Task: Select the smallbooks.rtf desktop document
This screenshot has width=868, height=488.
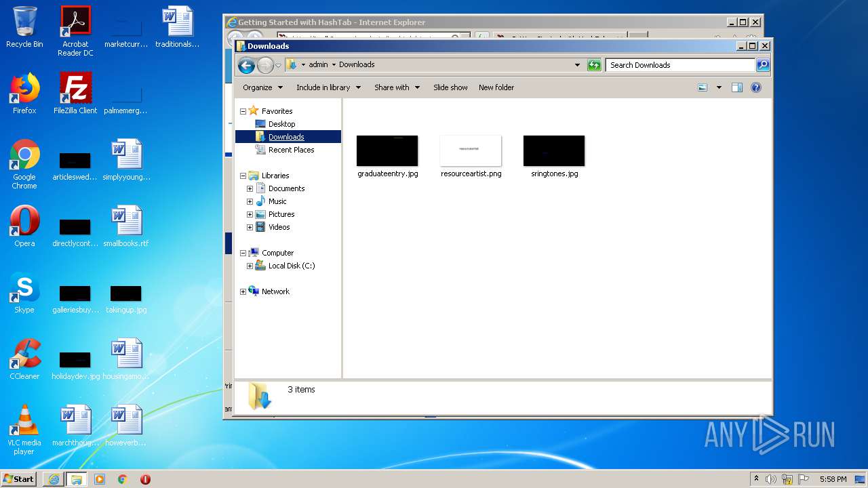Action: pyautogui.click(x=126, y=226)
